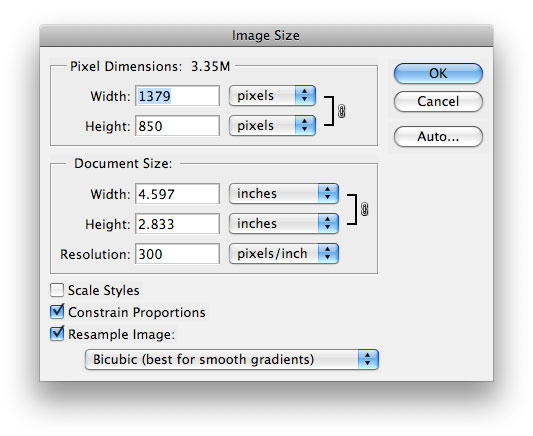Click the Cancel button

(x=438, y=101)
